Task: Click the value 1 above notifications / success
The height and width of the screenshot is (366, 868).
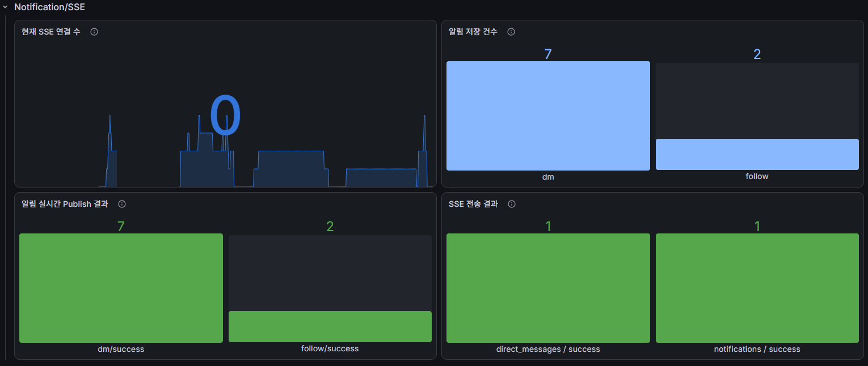Action: pos(757,226)
